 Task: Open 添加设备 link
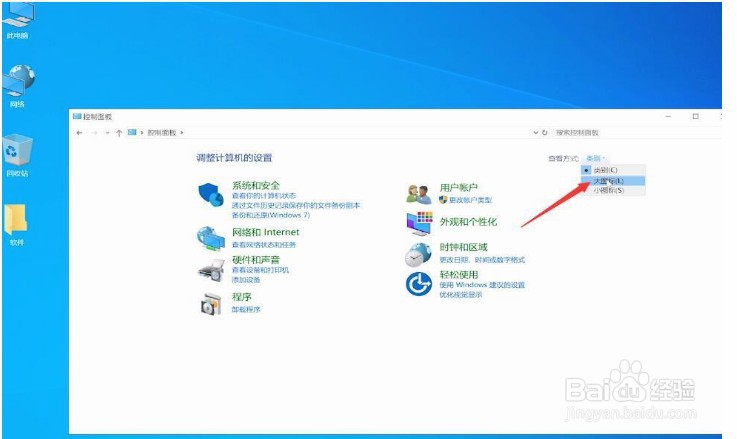[246, 280]
